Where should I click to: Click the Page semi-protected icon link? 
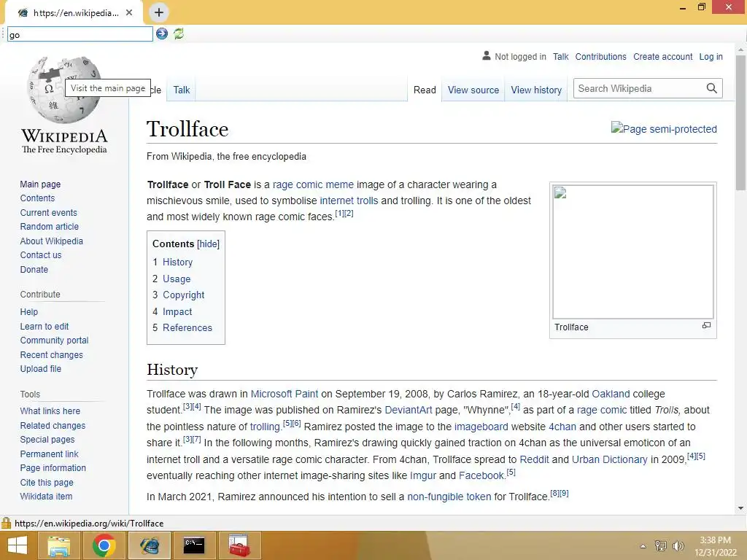tap(664, 128)
